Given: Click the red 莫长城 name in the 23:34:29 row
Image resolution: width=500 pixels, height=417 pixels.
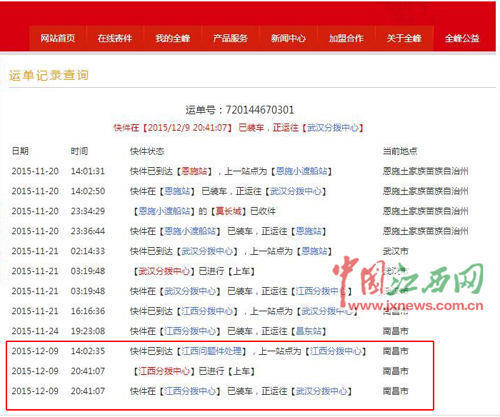Looking at the screenshot, I should (229, 211).
